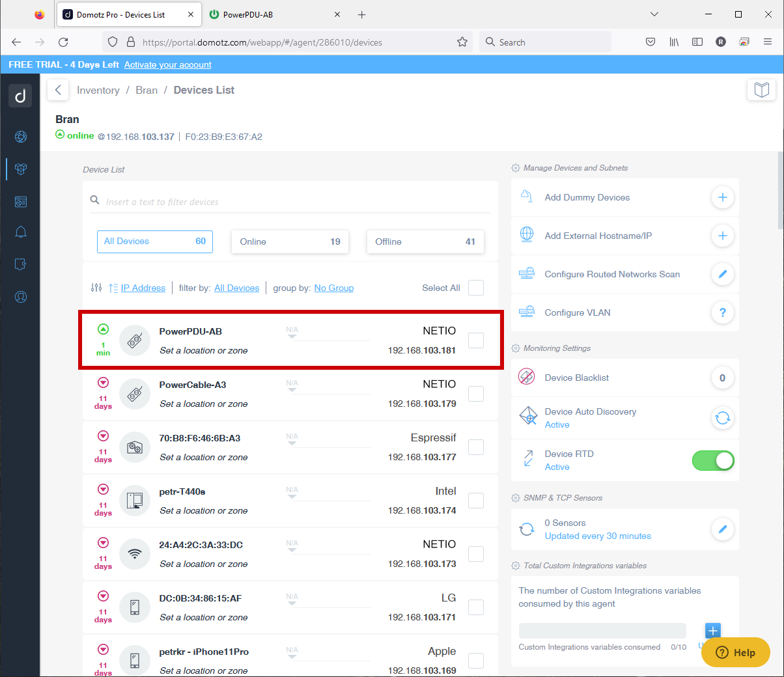Viewport: 784px width, 677px height.
Task: Open the user guide book icon
Action: [x=761, y=89]
